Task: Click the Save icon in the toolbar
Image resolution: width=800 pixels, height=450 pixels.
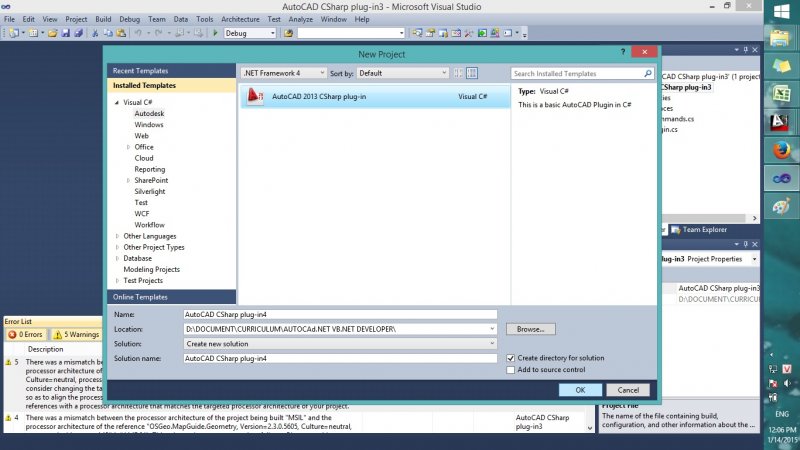Action: click(x=65, y=33)
